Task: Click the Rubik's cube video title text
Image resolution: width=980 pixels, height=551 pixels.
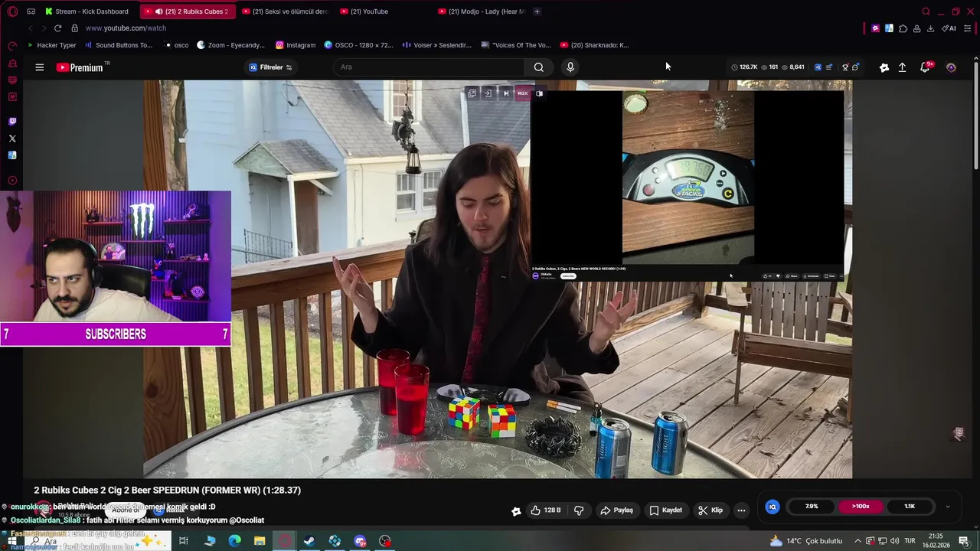Action: [167, 490]
